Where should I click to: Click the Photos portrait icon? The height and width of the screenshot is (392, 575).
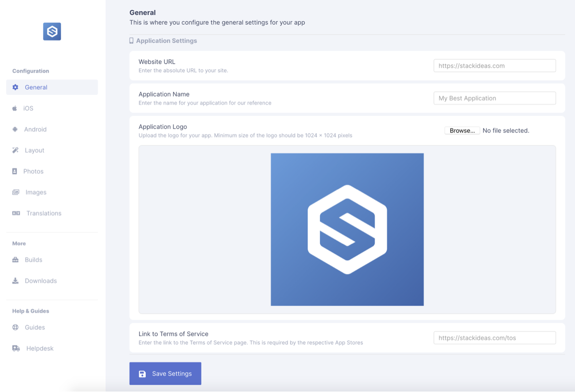click(15, 171)
